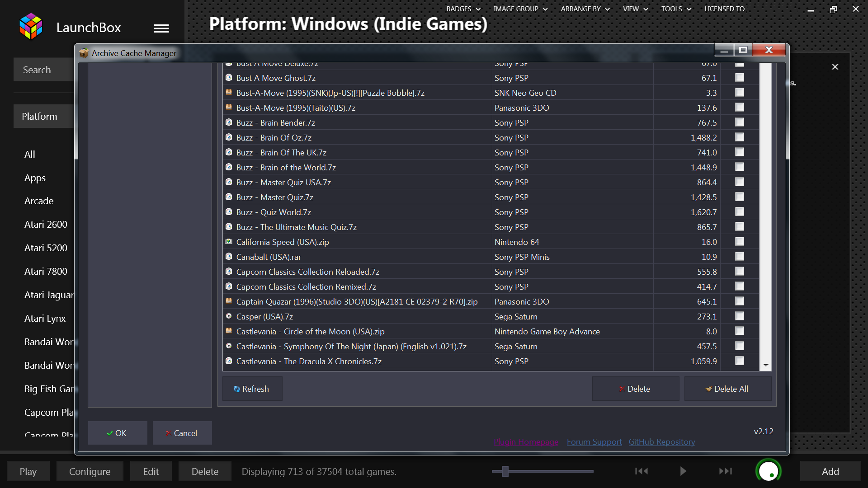Click the icon beside Capcom Classics Collection Reloaded.7z
The height and width of the screenshot is (488, 868).
click(x=229, y=272)
